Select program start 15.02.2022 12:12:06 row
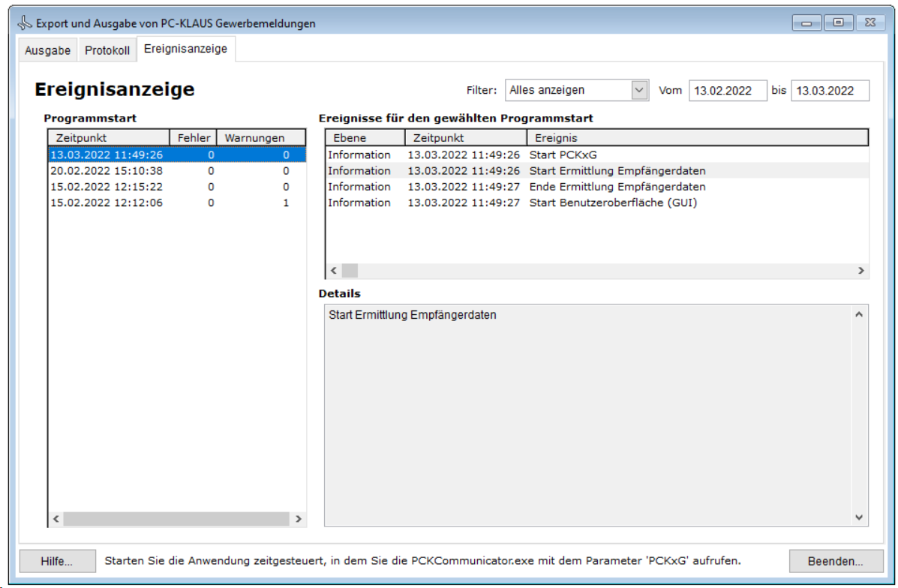 pos(107,202)
